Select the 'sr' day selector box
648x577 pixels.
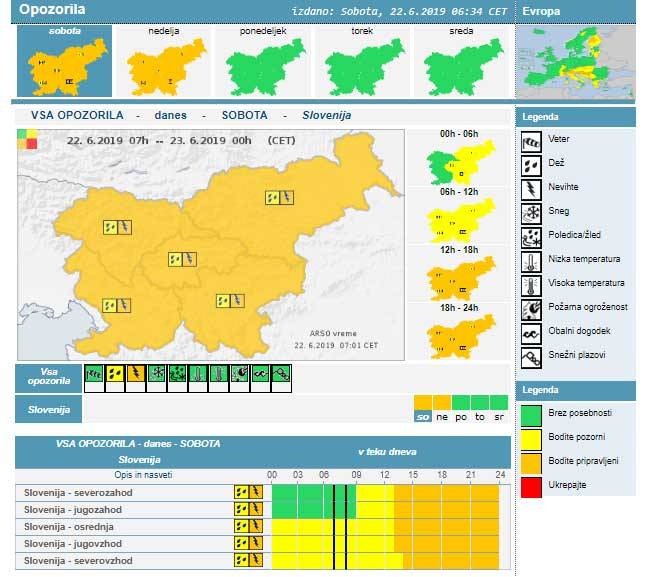[498, 416]
